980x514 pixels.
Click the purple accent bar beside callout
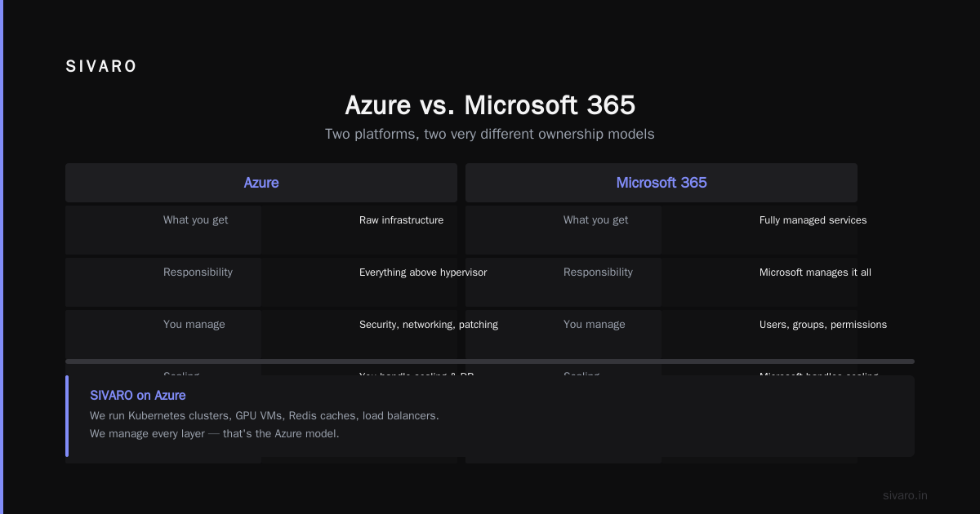tap(67, 416)
